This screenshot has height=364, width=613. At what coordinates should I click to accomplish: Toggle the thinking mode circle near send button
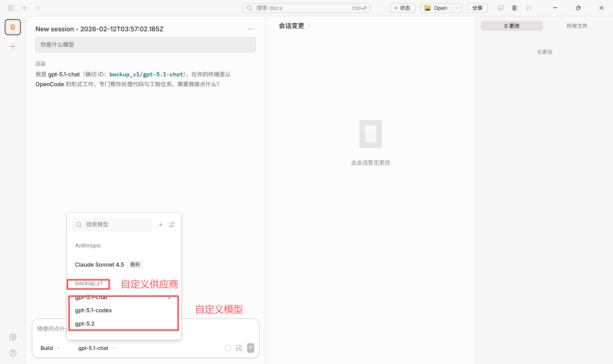point(228,348)
